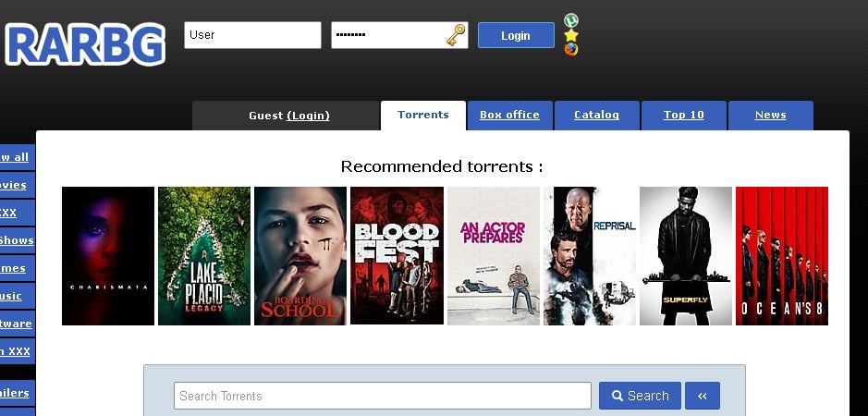This screenshot has width=868, height=416.
Task: Select the Superfly poster
Action: (x=686, y=256)
